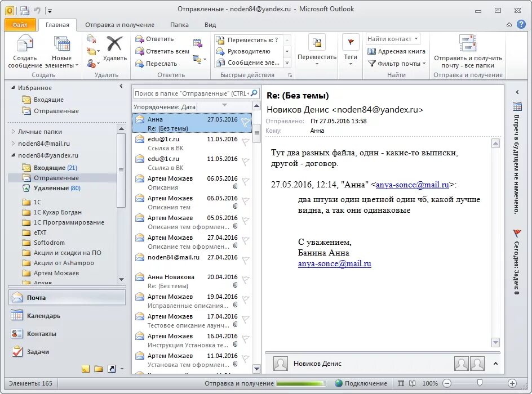
Task: Open anya-sonce@mail.ru link in quoted header
Action: 412,185
